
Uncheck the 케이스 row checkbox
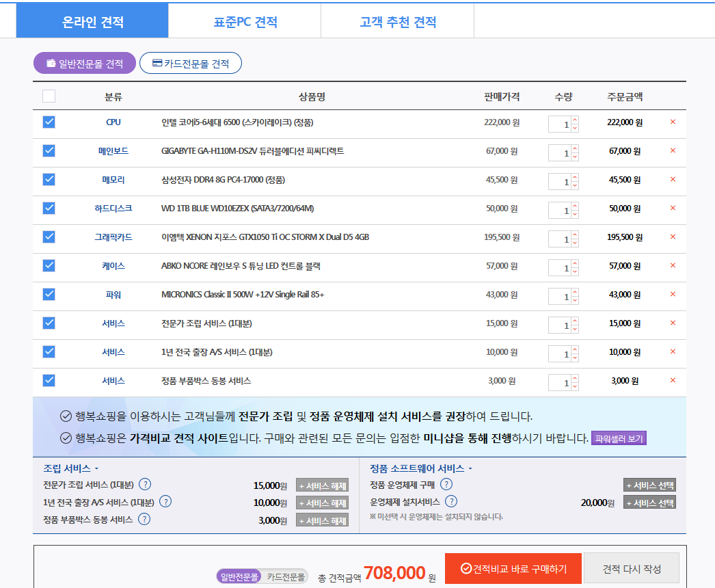(49, 265)
